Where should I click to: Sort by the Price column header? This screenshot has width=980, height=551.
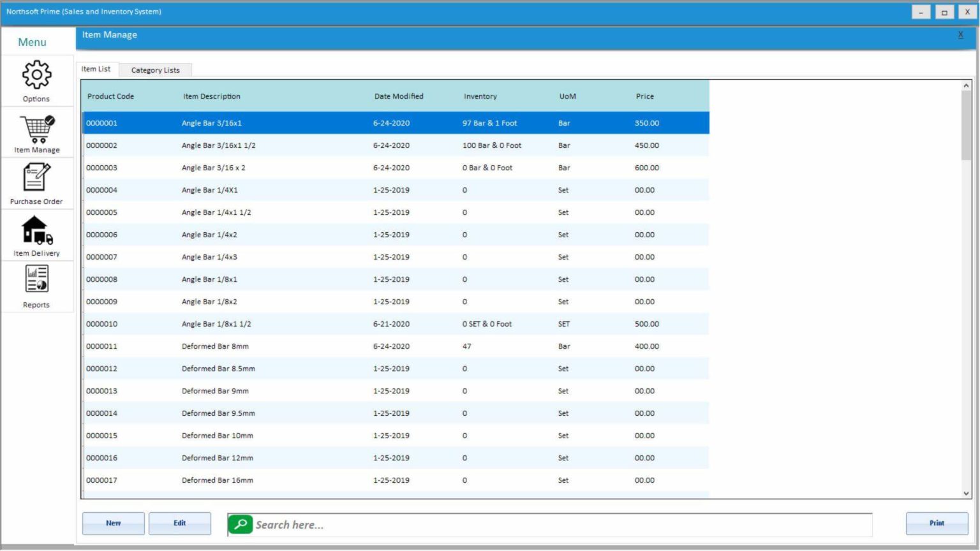[x=644, y=96]
